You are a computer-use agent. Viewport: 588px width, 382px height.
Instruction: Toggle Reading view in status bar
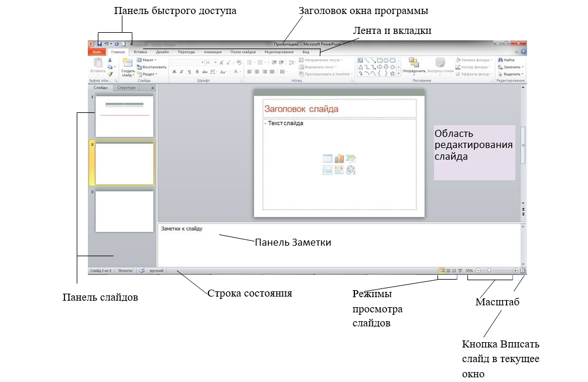454,270
